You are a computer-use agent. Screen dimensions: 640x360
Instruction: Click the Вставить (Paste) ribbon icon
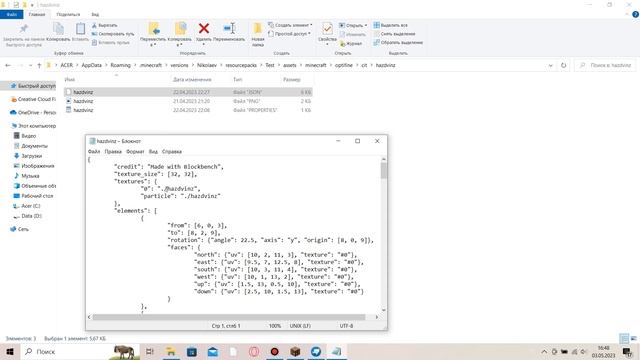80,32
